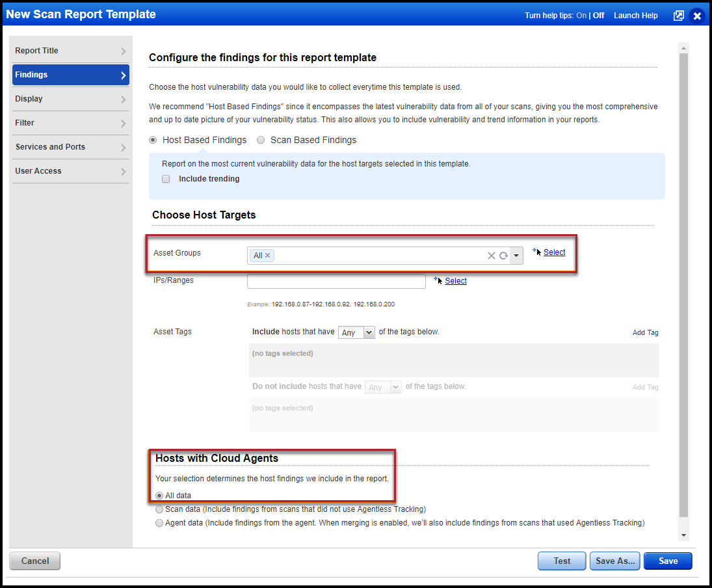The width and height of the screenshot is (712, 588).
Task: Click the plus icon beside IPs/Ranges Select link
Action: (436, 278)
